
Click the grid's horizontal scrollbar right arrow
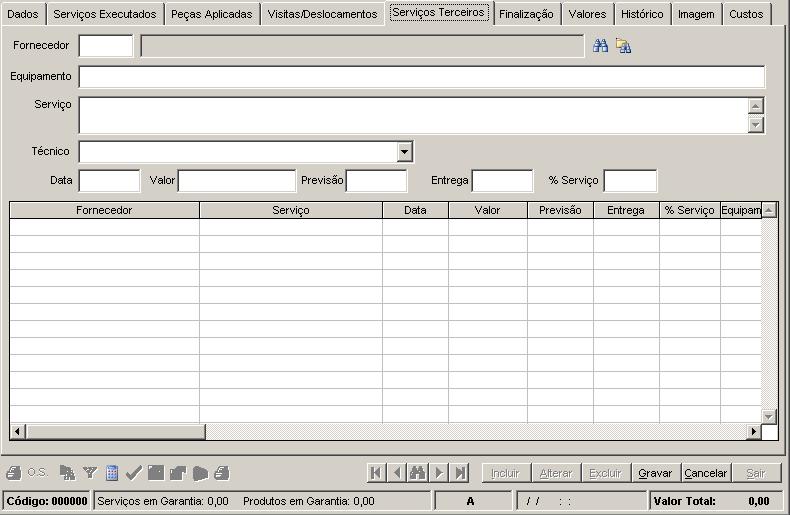click(x=754, y=431)
